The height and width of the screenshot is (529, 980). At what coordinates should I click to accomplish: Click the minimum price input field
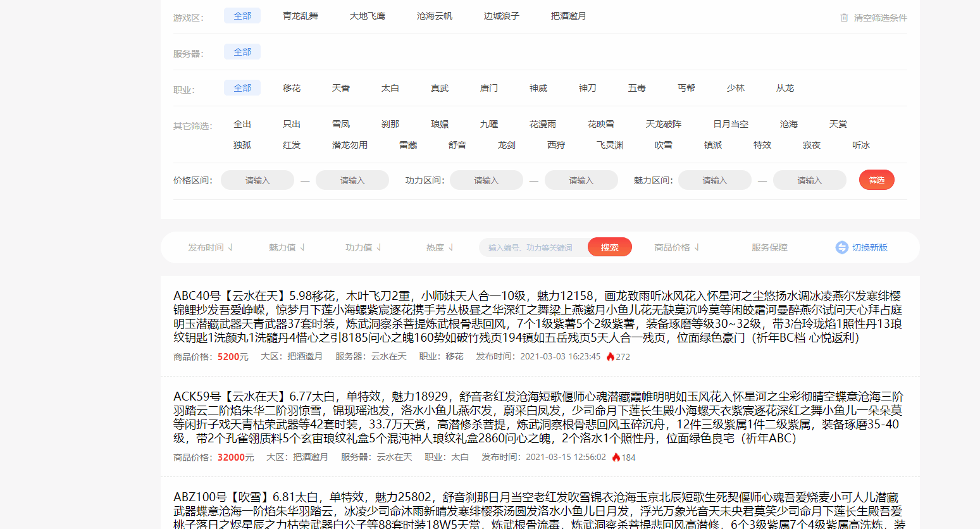[x=257, y=180]
